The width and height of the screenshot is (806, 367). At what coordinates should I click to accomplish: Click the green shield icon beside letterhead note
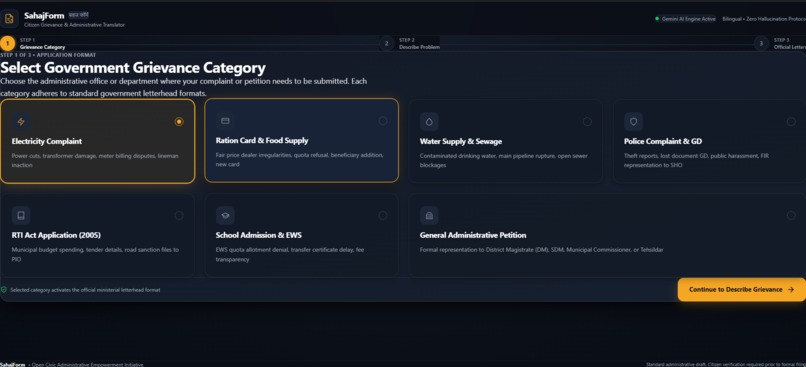coord(4,290)
